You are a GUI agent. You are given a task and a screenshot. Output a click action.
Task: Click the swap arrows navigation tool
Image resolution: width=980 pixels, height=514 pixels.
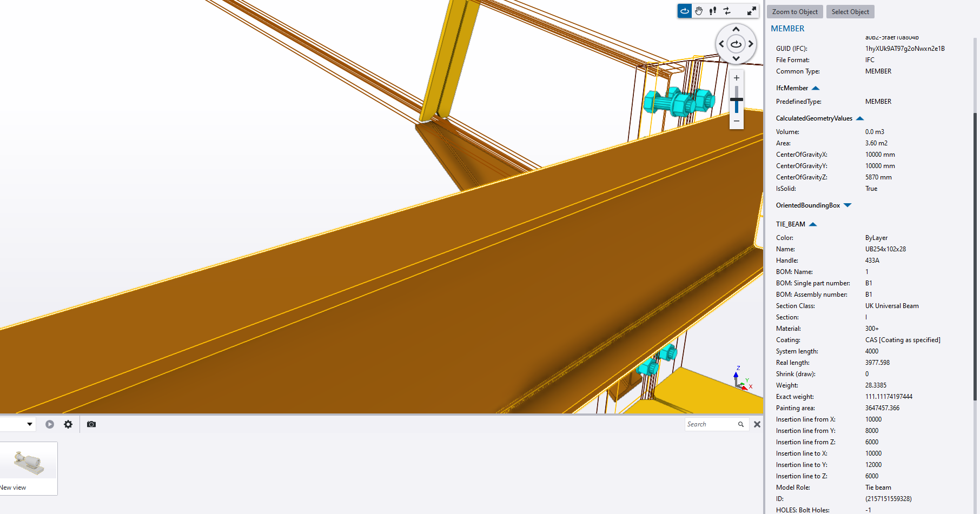[727, 11]
